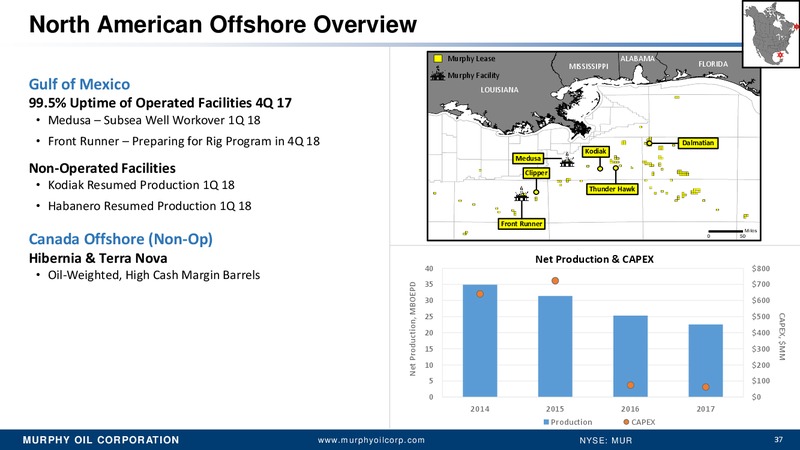This screenshot has height=450, width=800.
Task: Click the slide number 37
Action: pyautogui.click(x=779, y=440)
